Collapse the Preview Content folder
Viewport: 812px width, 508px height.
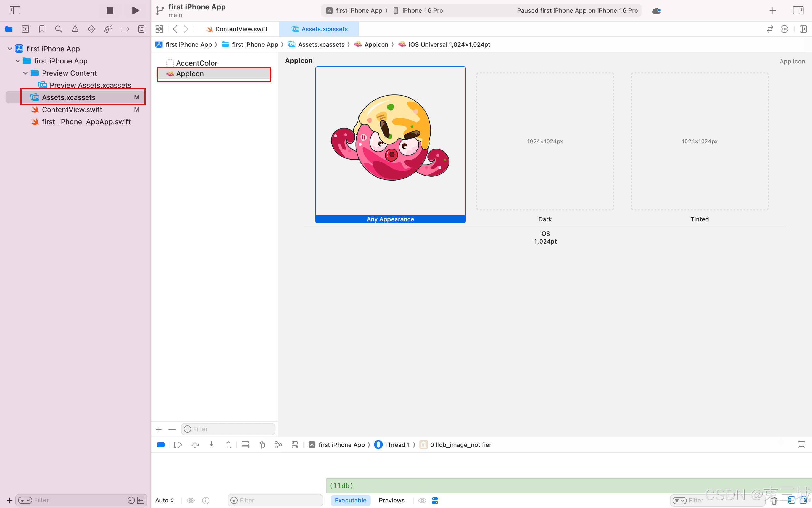click(x=25, y=73)
